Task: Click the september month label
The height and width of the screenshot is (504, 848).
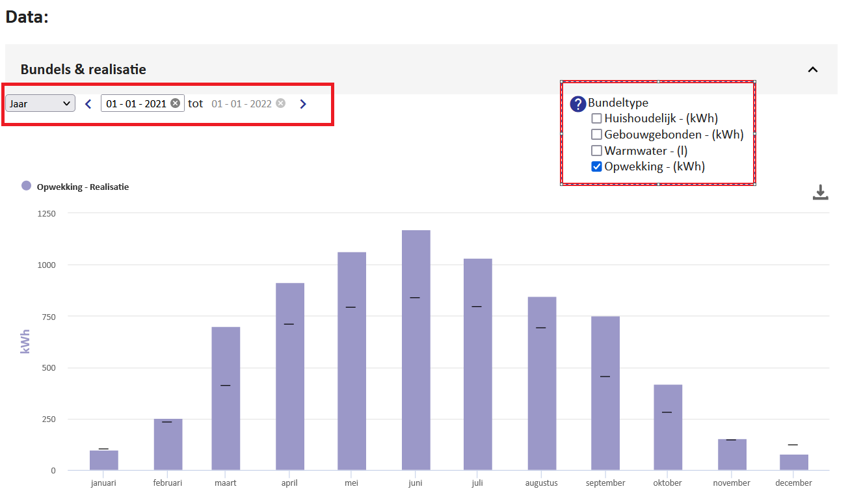Action: coord(605,483)
